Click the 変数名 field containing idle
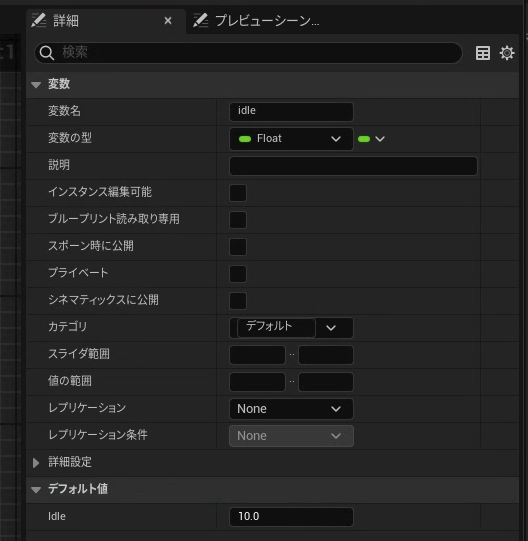This screenshot has height=541, width=528. pos(291,111)
